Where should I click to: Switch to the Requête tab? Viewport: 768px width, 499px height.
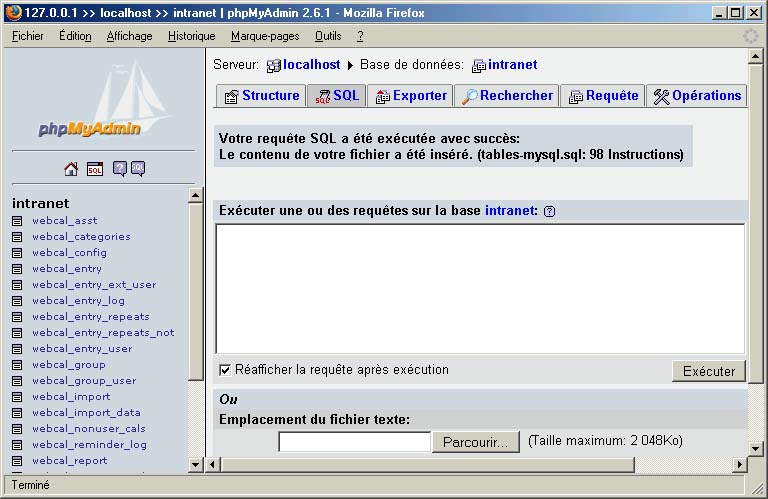(x=603, y=95)
